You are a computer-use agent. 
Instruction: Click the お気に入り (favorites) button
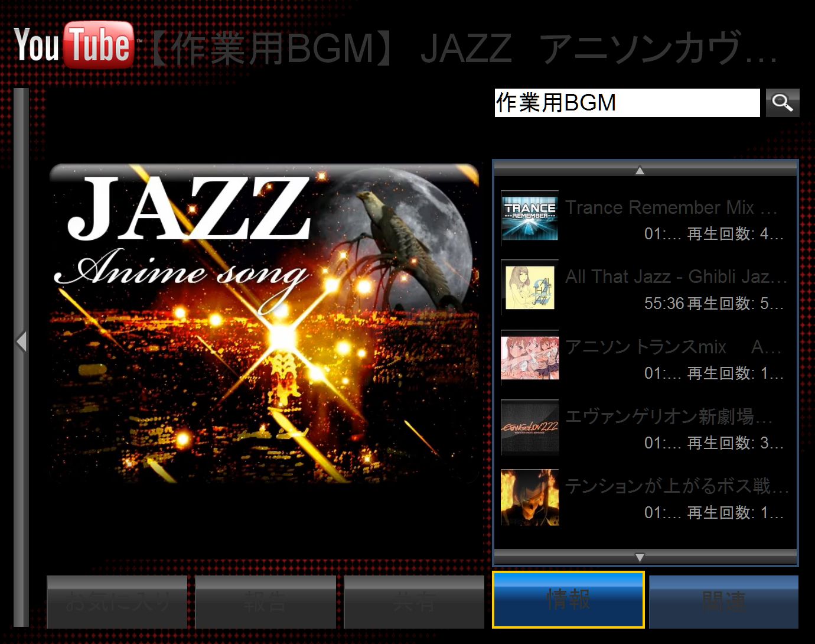117,602
